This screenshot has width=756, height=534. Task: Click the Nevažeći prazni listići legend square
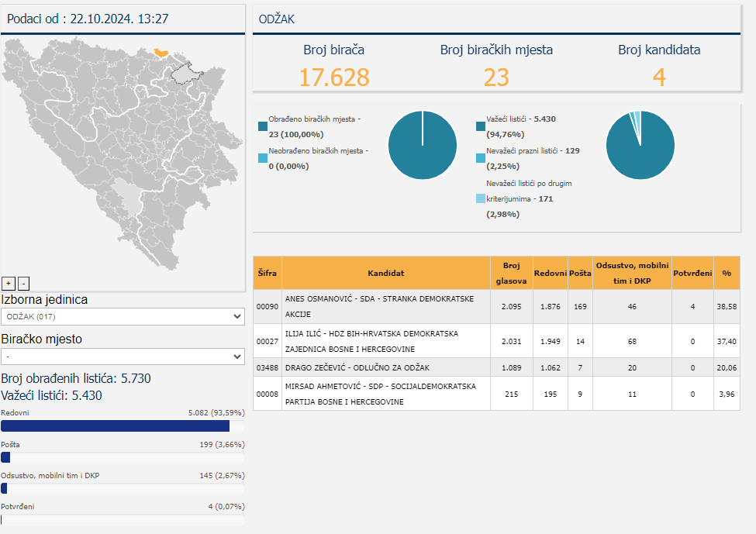click(481, 157)
